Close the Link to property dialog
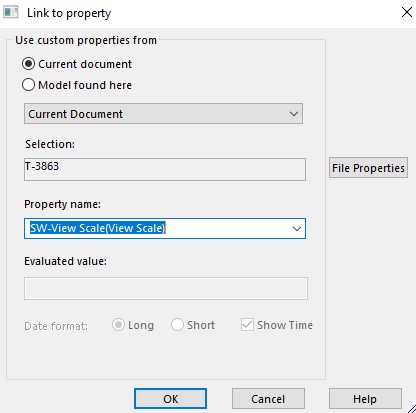The image size is (416, 413). (x=407, y=13)
